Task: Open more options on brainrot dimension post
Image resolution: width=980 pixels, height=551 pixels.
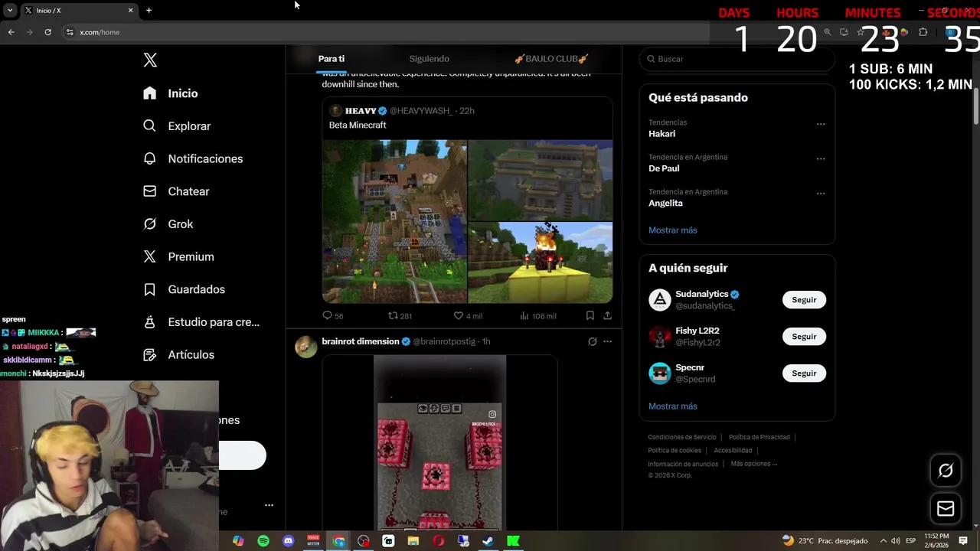Action: click(x=607, y=342)
